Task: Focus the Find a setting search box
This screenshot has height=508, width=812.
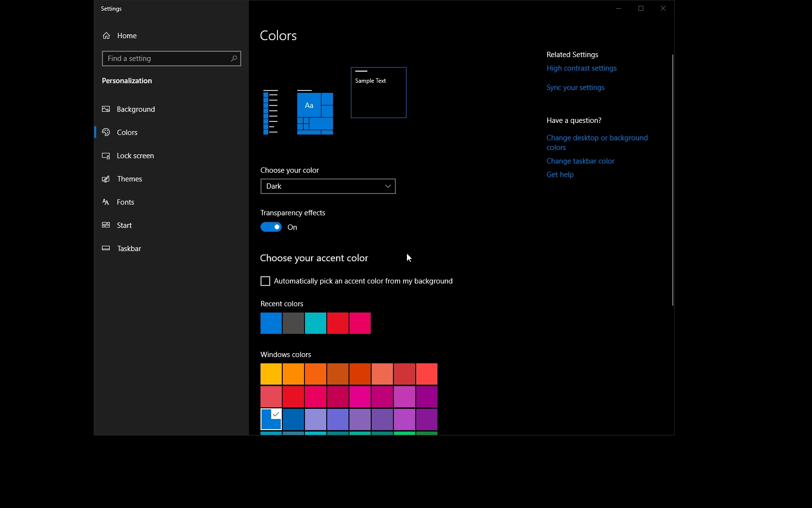Action: pyautogui.click(x=172, y=59)
